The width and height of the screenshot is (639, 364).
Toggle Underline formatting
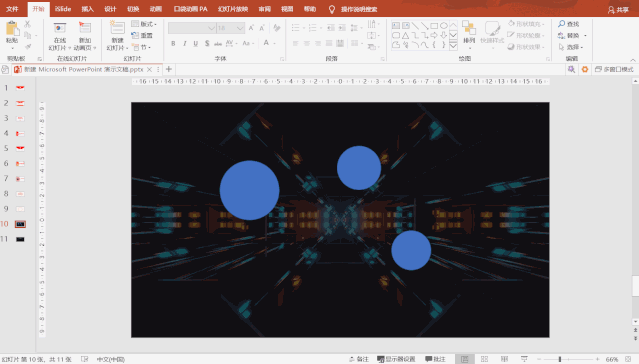click(196, 43)
